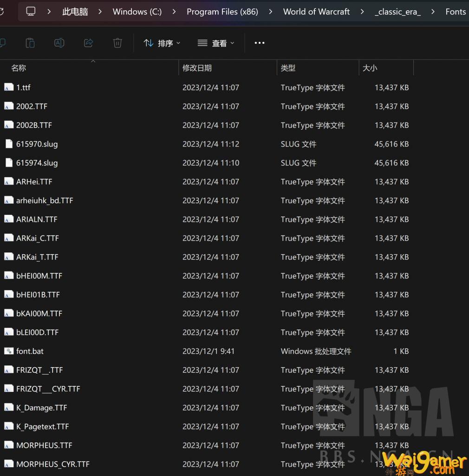Navigate to World of Warcraft breadcrumb

[x=316, y=12]
